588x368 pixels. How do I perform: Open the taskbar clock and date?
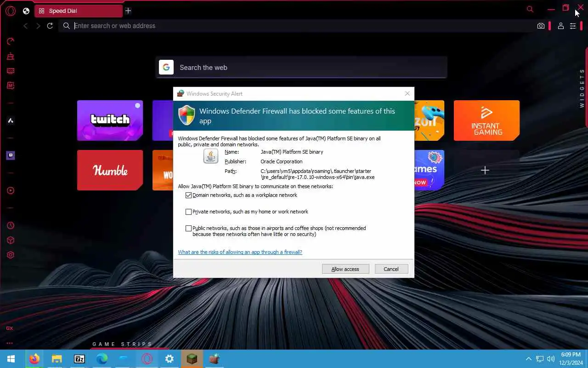pos(571,359)
